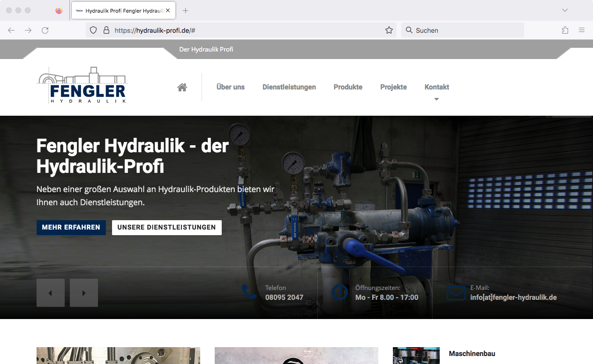This screenshot has height=364, width=593.
Task: Click the padlock site info icon
Action: click(106, 30)
